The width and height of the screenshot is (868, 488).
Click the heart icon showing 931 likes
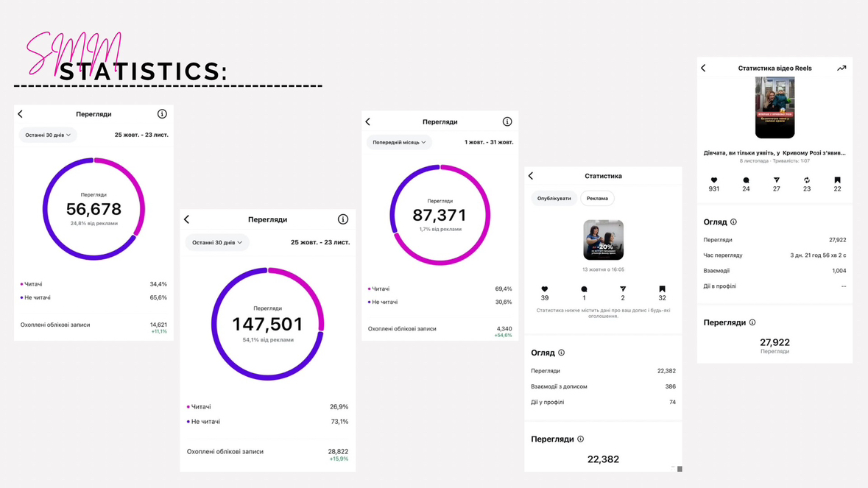713,180
